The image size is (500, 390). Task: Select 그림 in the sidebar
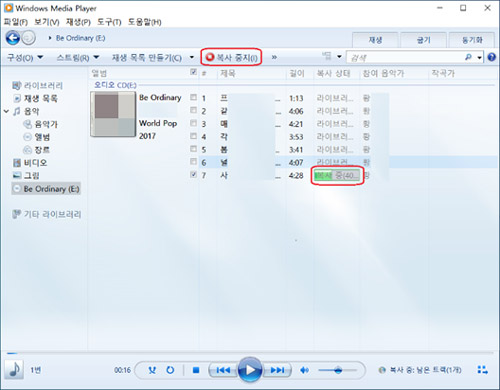(x=26, y=176)
